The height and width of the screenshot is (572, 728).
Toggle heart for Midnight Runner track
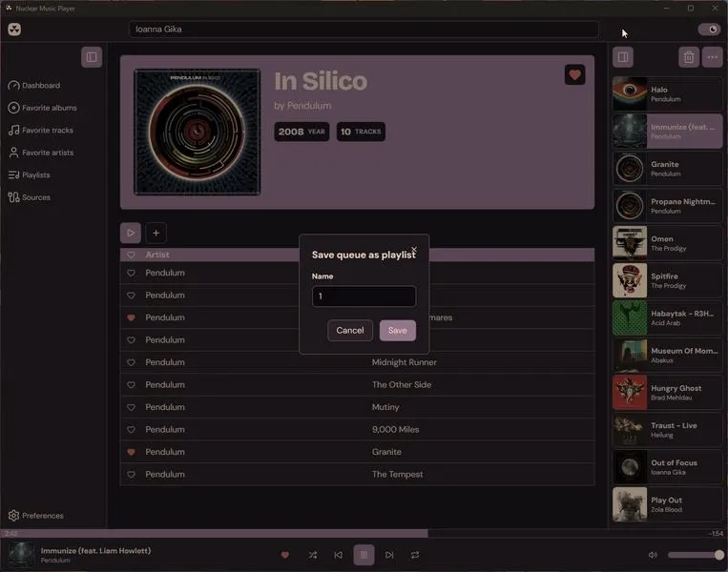point(131,362)
